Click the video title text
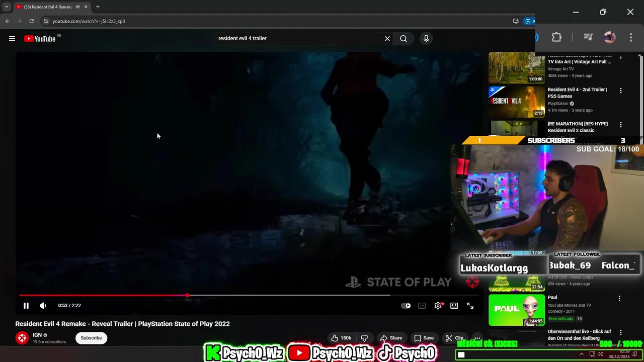 122,324
